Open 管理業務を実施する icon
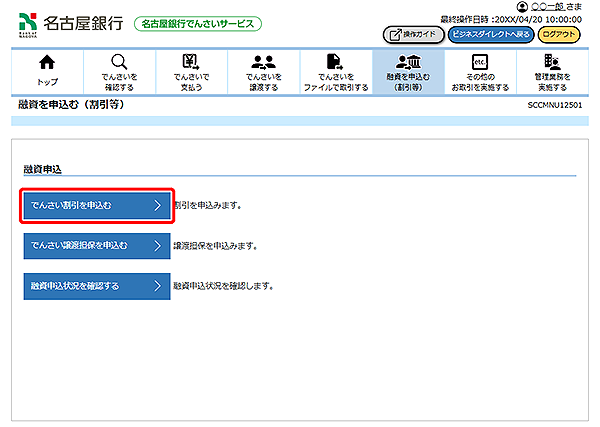Screen dimensions: 600x427 pos(552,62)
